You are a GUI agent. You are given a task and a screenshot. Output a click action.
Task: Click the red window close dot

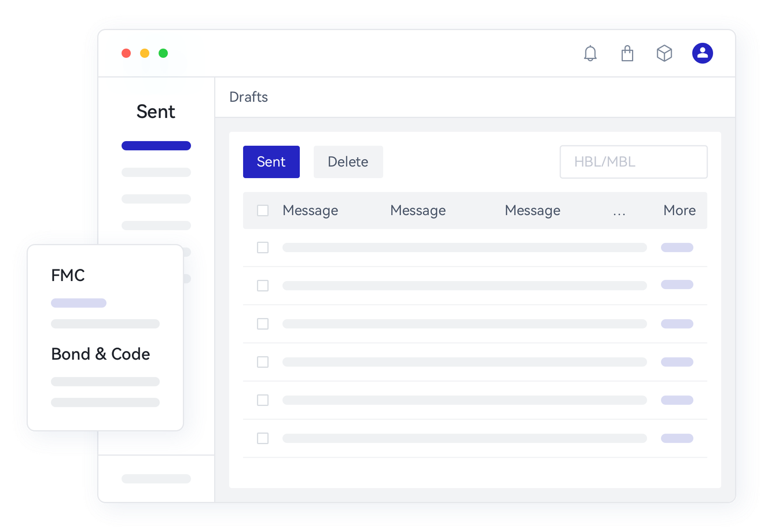(x=126, y=53)
